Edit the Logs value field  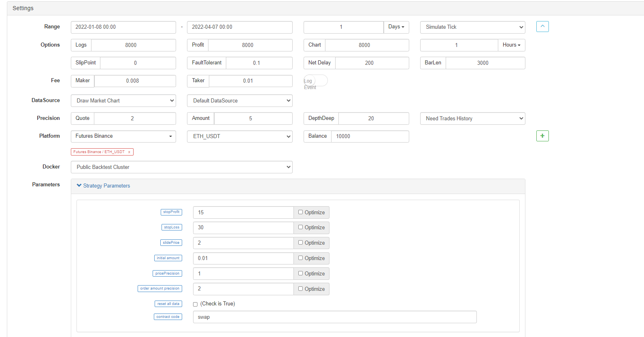[134, 45]
